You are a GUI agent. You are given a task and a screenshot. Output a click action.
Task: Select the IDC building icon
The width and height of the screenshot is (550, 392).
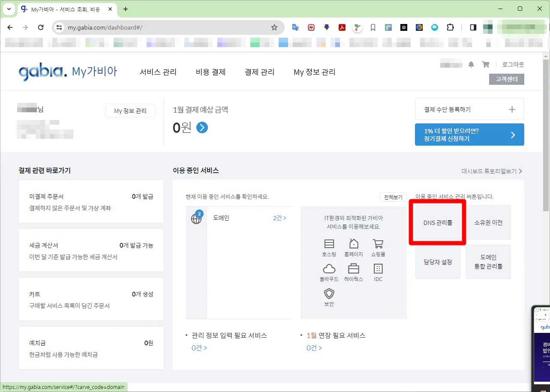pos(378,269)
